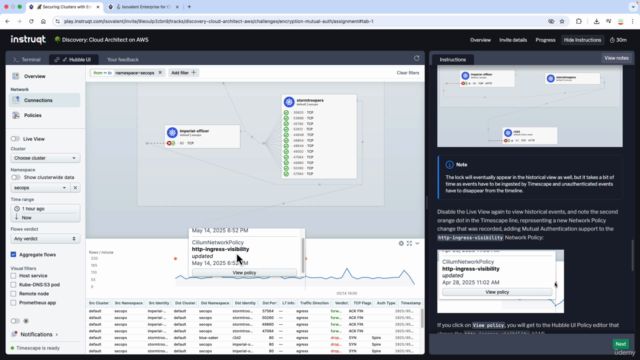Open new browser tab with plus

tap(189, 7)
